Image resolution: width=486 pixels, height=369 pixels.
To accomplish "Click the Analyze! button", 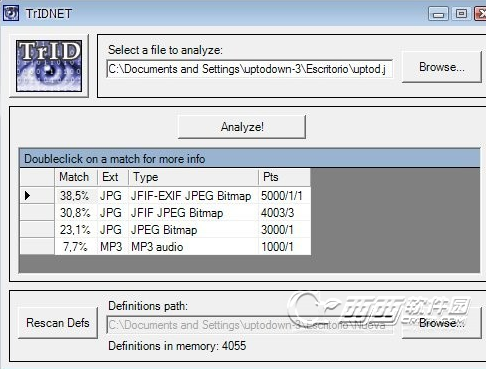I will pyautogui.click(x=242, y=127).
